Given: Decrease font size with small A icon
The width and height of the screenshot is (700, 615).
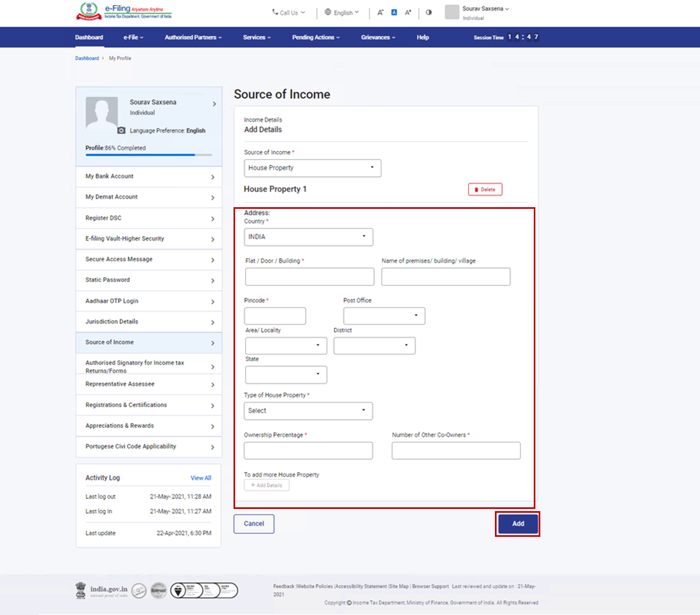Looking at the screenshot, I should [380, 12].
